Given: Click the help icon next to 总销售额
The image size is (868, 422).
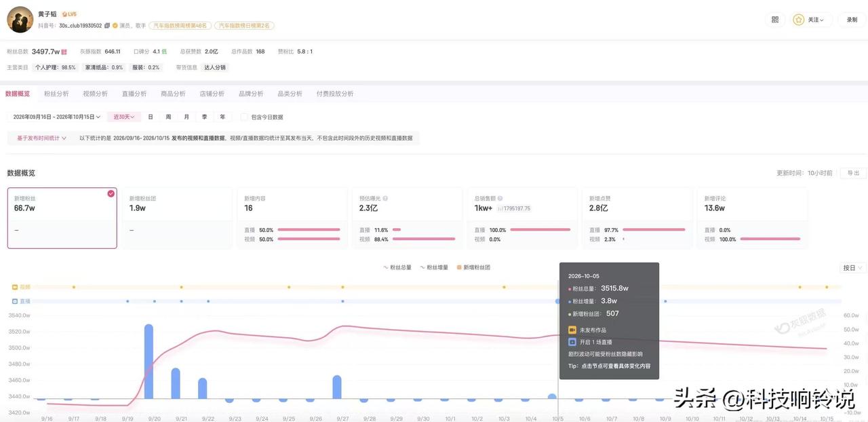Looking at the screenshot, I should (x=500, y=199).
